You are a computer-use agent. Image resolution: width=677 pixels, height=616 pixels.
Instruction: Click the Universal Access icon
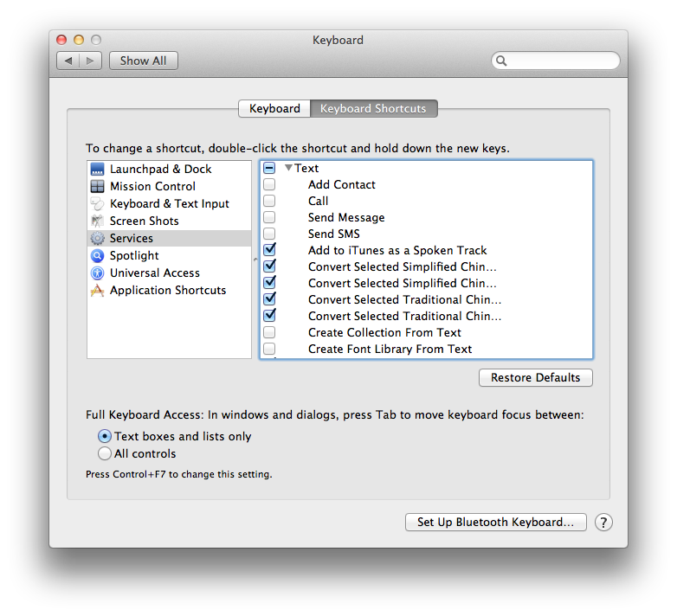coord(98,273)
